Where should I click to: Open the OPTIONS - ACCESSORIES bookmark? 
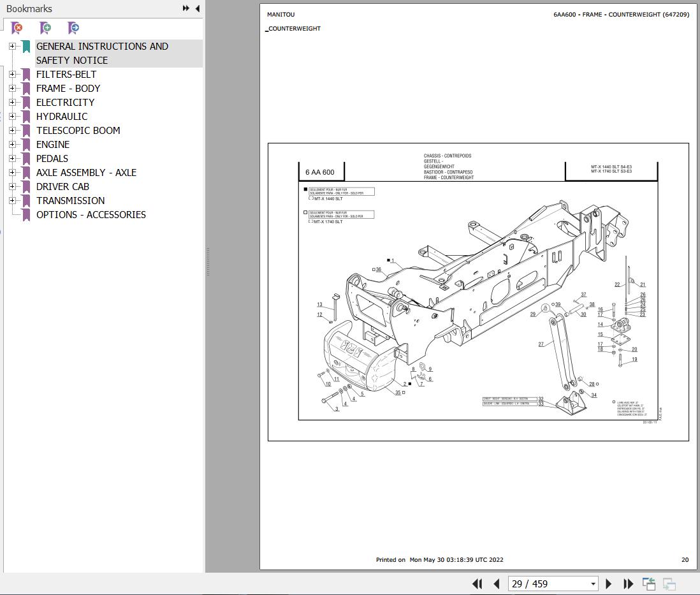tap(91, 215)
